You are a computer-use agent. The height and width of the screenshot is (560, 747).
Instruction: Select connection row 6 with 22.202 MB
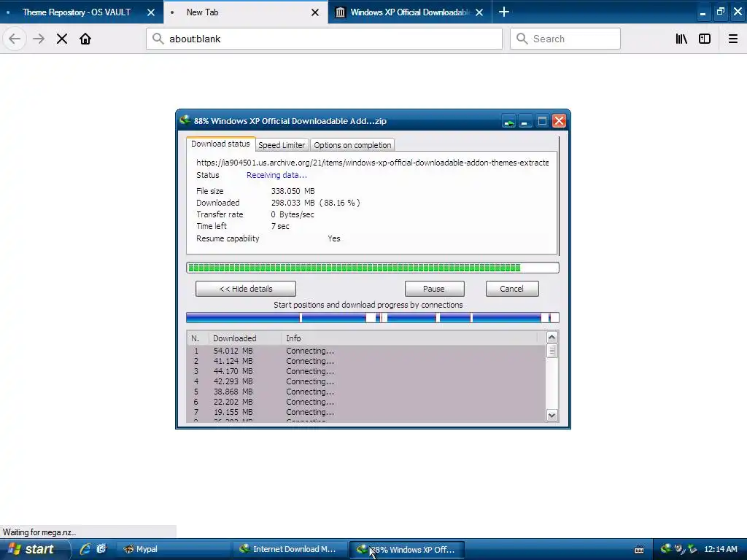366,402
